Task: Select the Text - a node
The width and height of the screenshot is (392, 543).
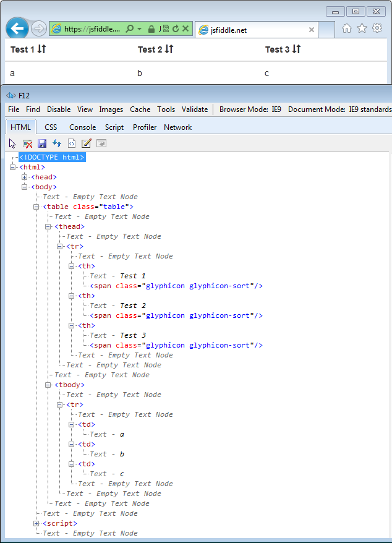Action: click(x=107, y=435)
